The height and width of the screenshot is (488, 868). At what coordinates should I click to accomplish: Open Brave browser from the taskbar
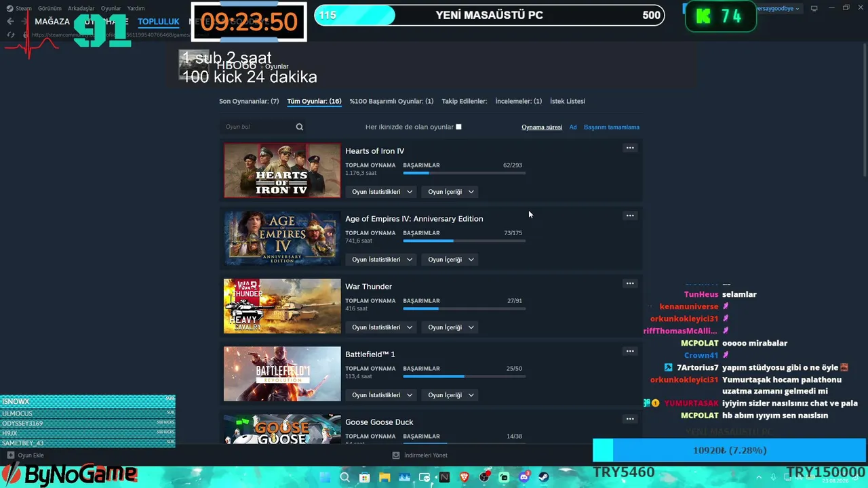coord(465,477)
